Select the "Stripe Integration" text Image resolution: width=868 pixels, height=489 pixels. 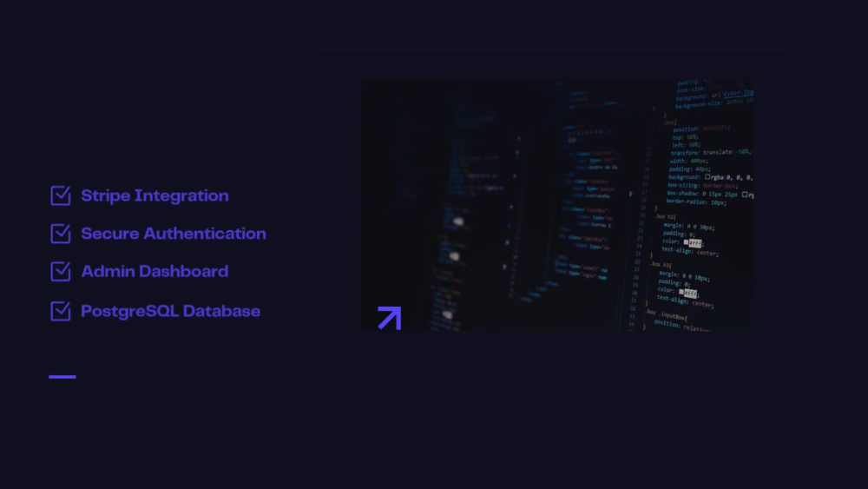(x=155, y=195)
